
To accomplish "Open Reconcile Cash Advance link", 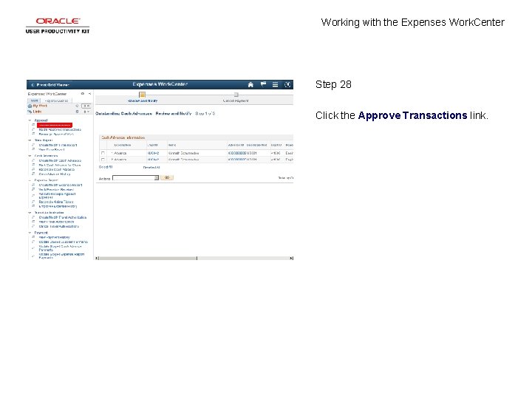I will 56,169.
